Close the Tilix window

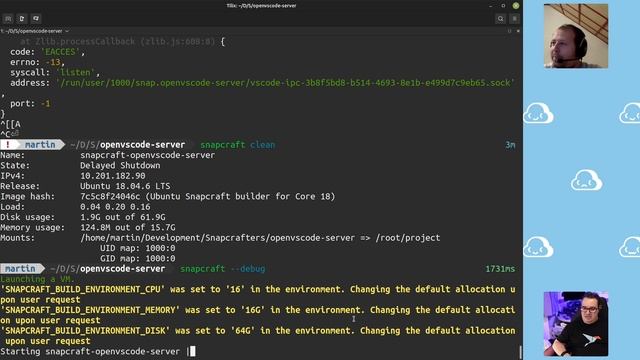(x=516, y=6)
